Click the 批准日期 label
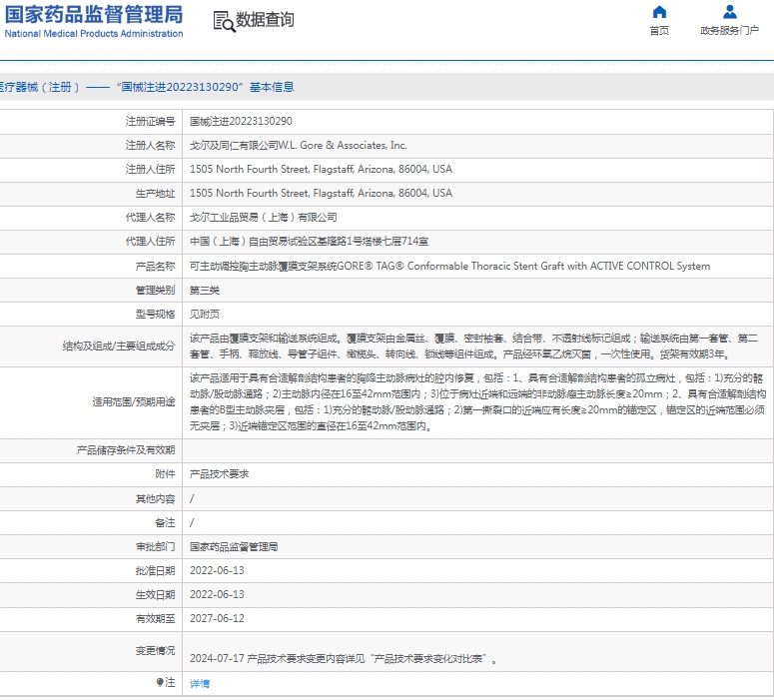The width and height of the screenshot is (774, 700). [x=155, y=570]
